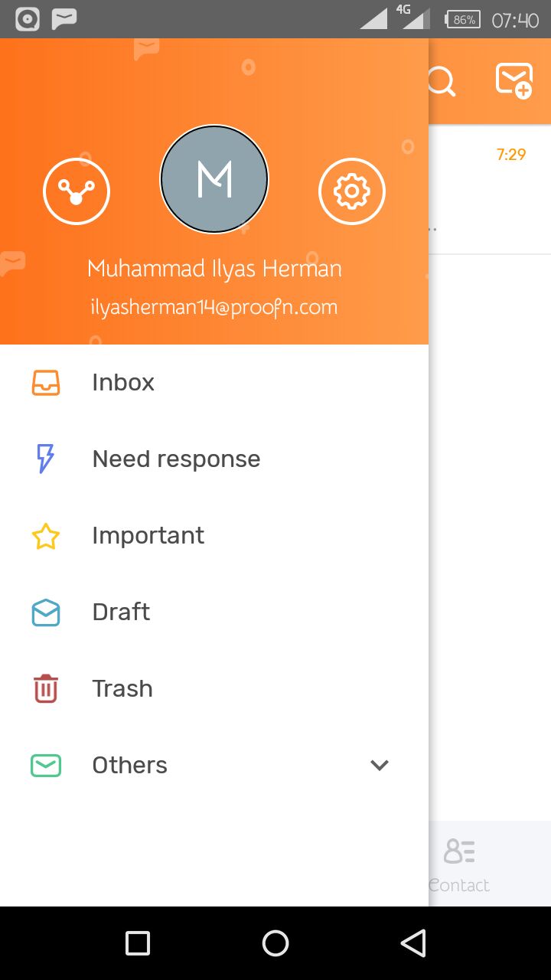Click the yellow Important star icon
Viewport: 551px width, 980px height.
pyautogui.click(x=46, y=536)
